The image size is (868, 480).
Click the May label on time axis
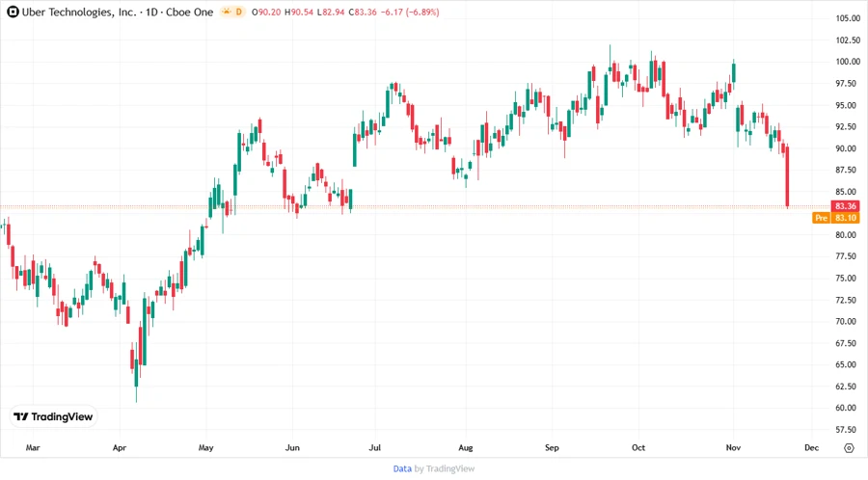pyautogui.click(x=206, y=448)
